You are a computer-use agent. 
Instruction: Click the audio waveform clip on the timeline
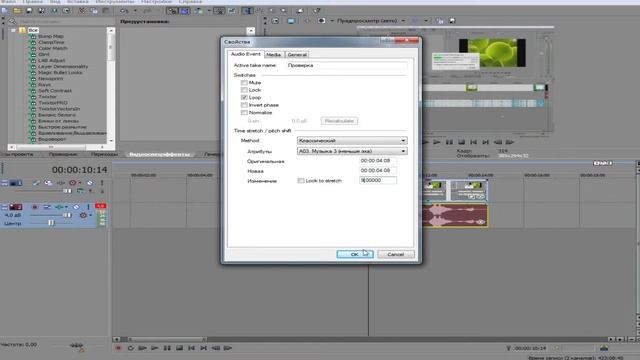(455, 216)
